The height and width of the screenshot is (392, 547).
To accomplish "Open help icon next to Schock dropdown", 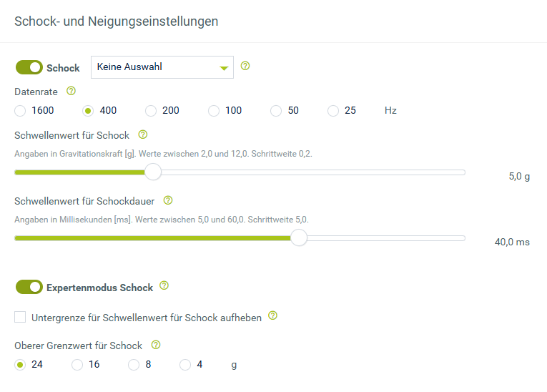I will [245, 66].
